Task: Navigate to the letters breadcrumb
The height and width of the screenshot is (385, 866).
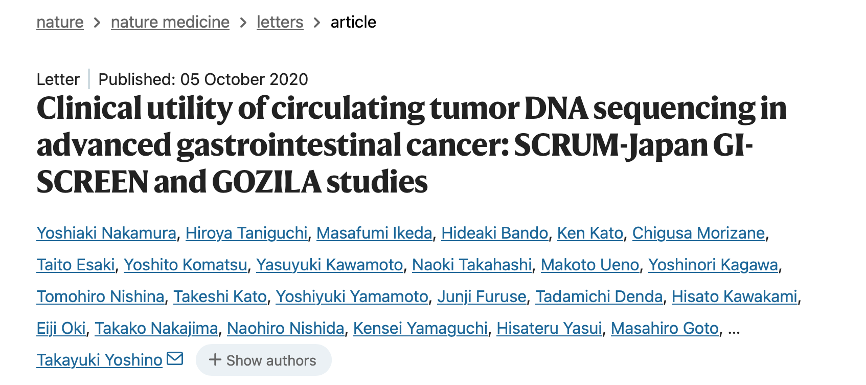Action: [280, 22]
